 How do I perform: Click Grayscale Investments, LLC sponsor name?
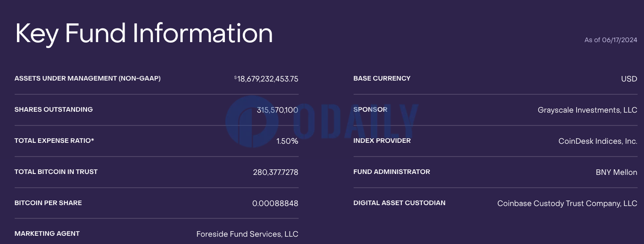tap(587, 110)
